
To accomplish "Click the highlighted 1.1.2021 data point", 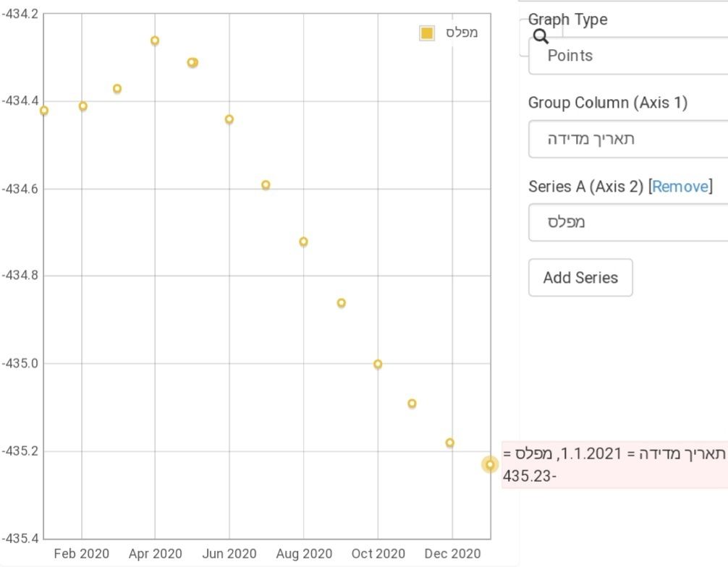I will click(x=490, y=464).
